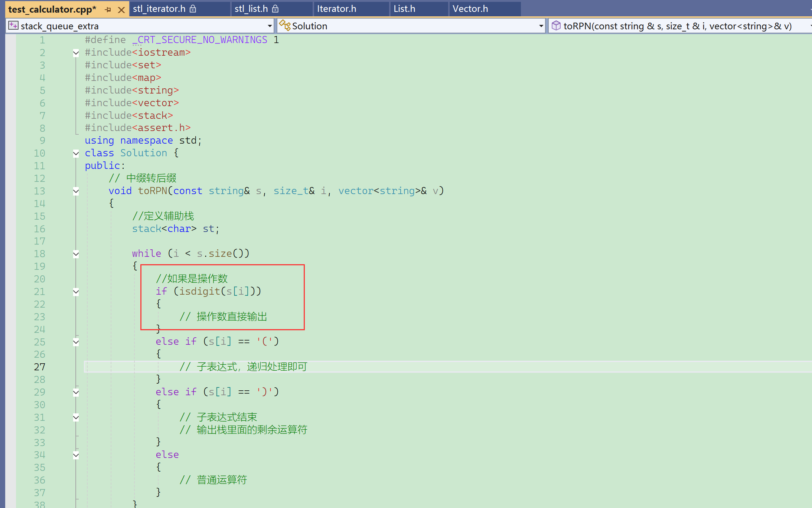Viewport: 812px width, 508px height.
Task: Collapse the while loop at line 18
Action: (76, 254)
